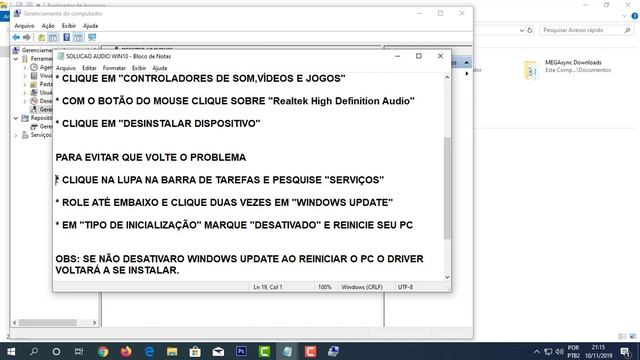Click the Forward arrow in Computer Management toolbar
640x360 pixels.
[x=27, y=38]
